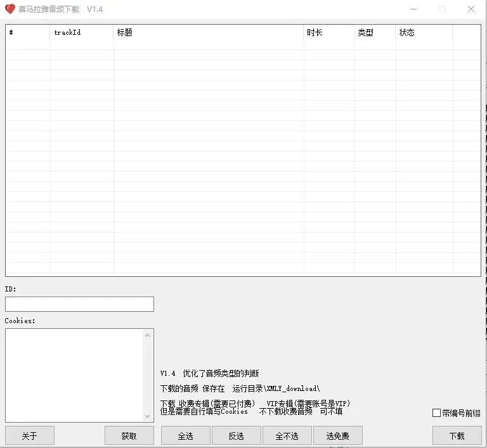Click the 'V1.4 优化了音频类型的判断' text
Image resolution: width=487 pixels, height=448 pixels.
(210, 373)
